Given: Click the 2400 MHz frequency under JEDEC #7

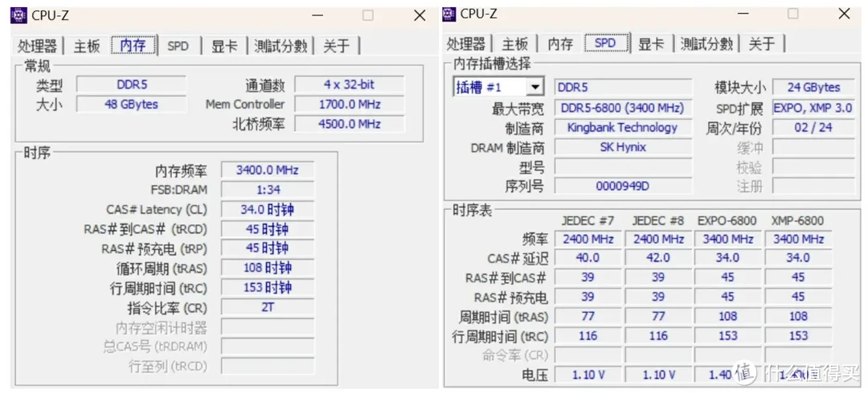Looking at the screenshot, I should (x=588, y=239).
